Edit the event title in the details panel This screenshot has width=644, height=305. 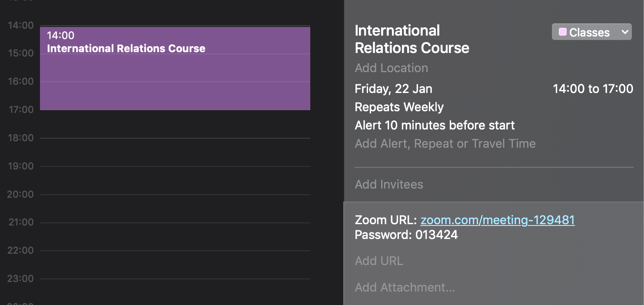click(412, 39)
